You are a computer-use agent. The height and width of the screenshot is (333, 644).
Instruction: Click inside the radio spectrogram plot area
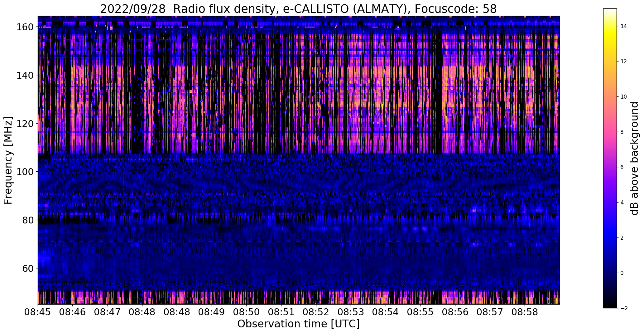tap(299, 160)
